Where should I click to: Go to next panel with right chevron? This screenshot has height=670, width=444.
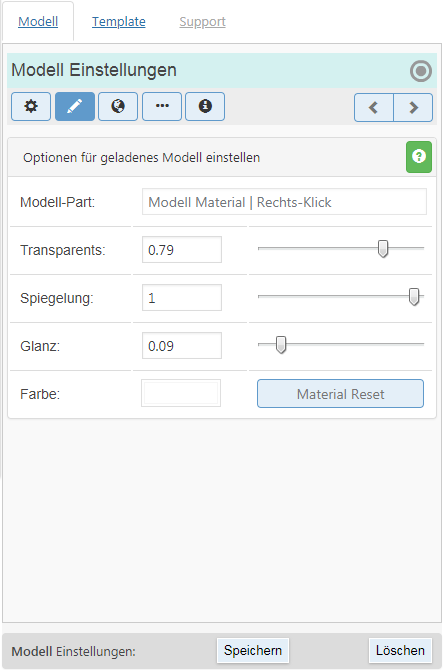point(413,108)
